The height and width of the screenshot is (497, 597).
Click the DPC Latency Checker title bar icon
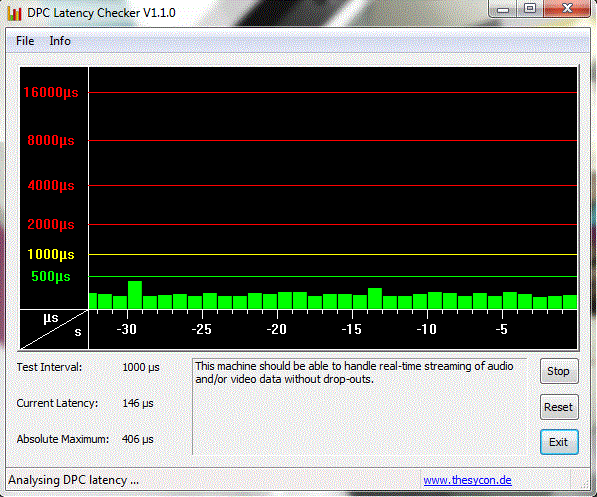[x=14, y=13]
